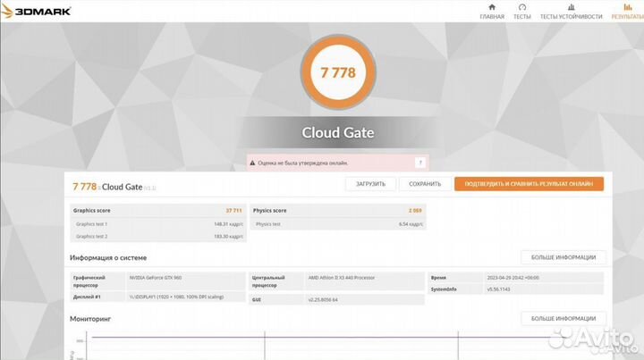Click the Информация о системе heading
Viewport: 644px width, 360px height.
click(x=108, y=258)
